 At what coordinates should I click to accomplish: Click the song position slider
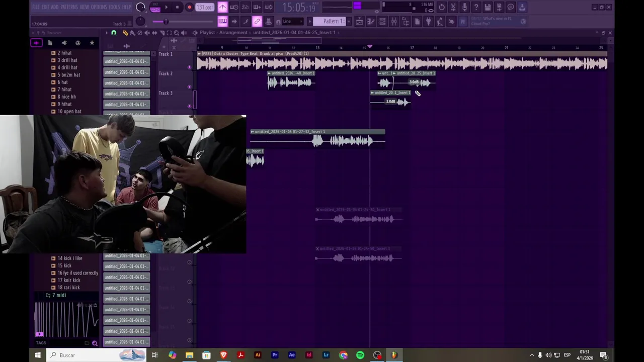tap(182, 22)
